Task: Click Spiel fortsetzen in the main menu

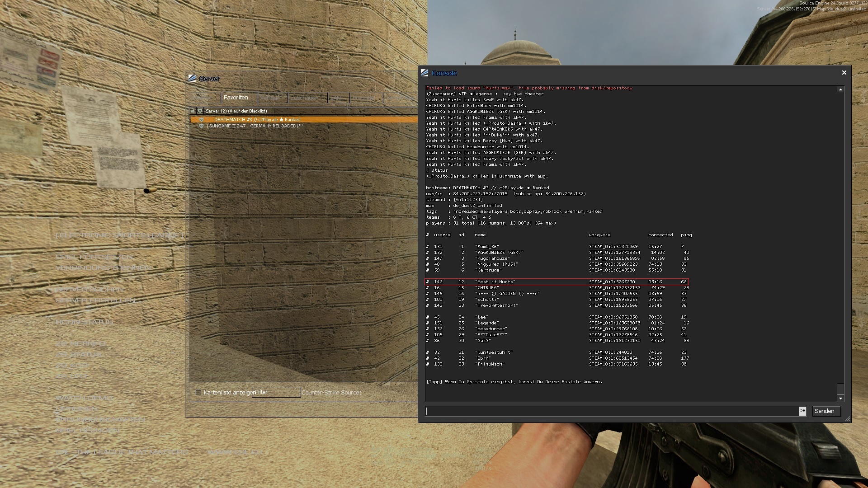Action: pos(94,257)
